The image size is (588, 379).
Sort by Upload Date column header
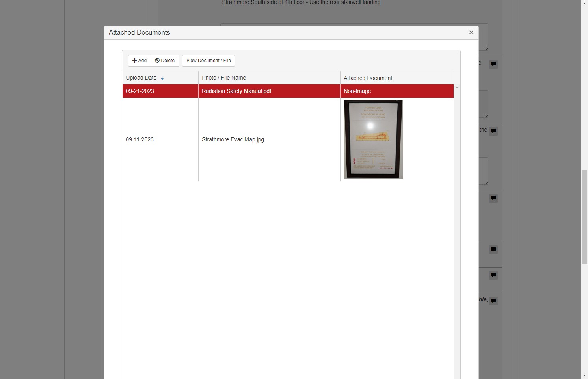[x=160, y=78]
